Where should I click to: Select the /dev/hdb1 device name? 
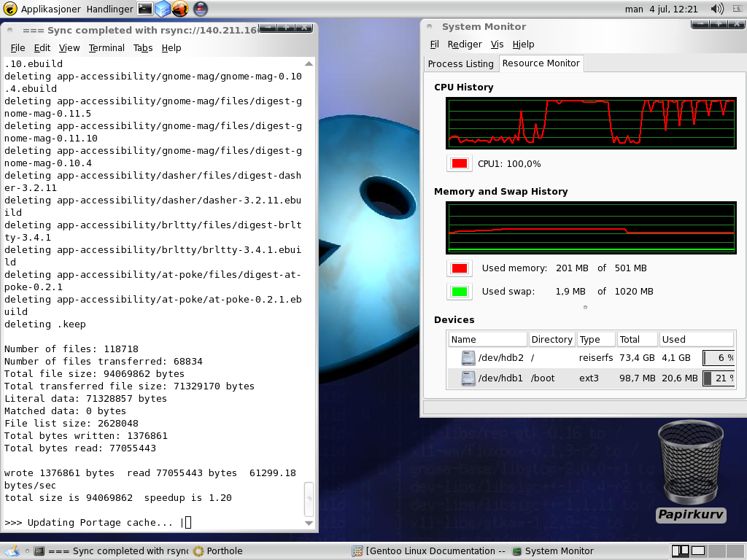click(x=500, y=378)
